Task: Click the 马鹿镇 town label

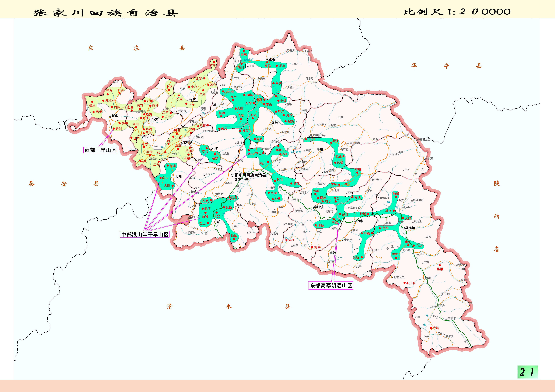Action: (x=410, y=228)
